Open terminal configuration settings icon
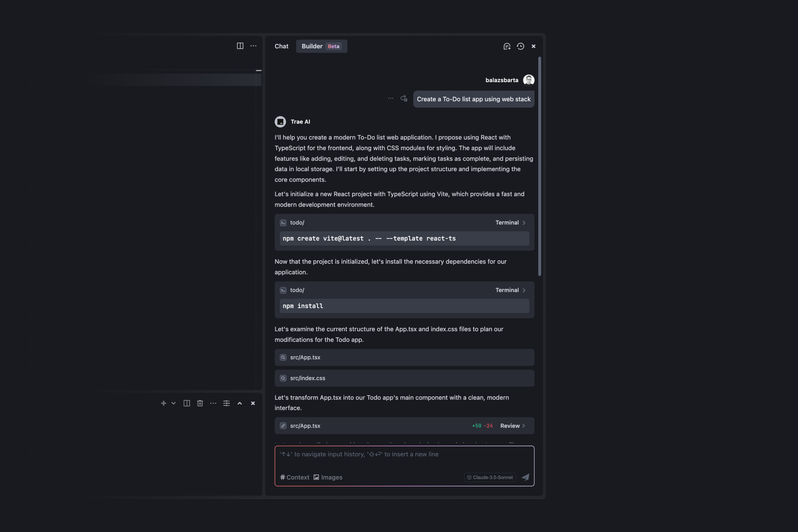The height and width of the screenshot is (532, 798). coord(226,403)
